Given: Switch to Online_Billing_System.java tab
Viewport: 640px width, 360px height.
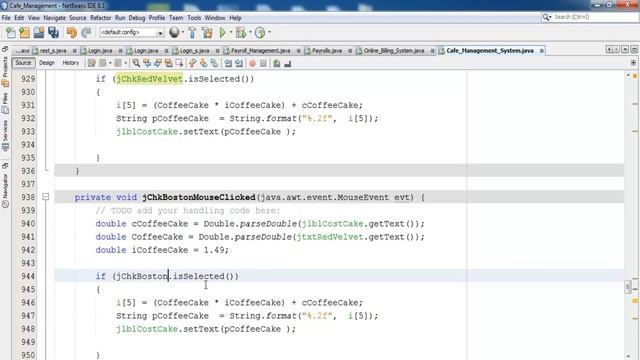Looking at the screenshot, I should [394, 51].
